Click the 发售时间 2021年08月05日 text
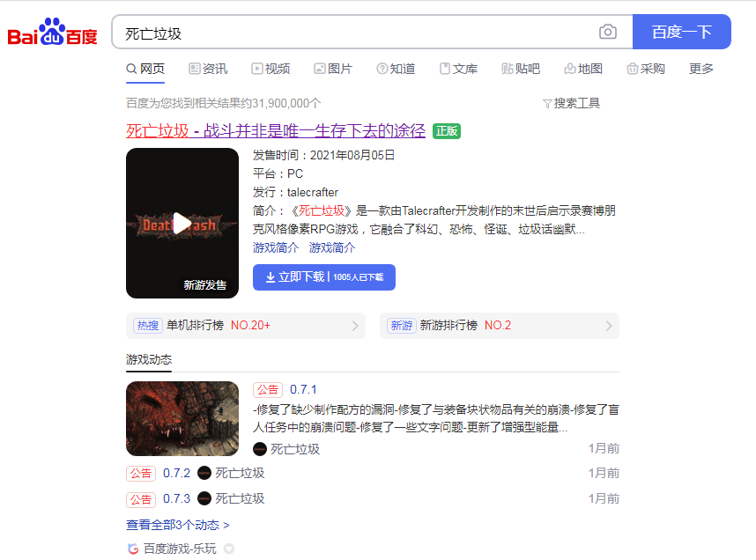Screen dimensions: 756x560 click(324, 155)
